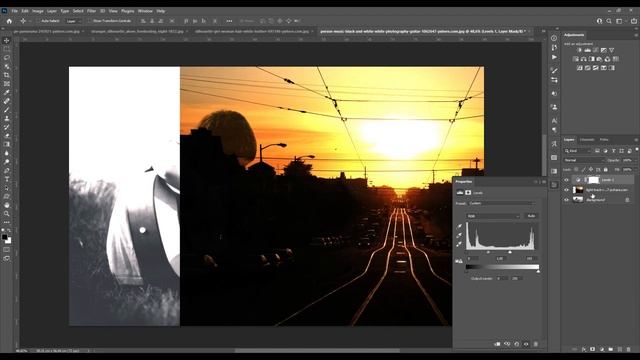Image resolution: width=640 pixels, height=360 pixels.
Task: Open the Auto-Select Layer dropdown
Action: point(73,21)
